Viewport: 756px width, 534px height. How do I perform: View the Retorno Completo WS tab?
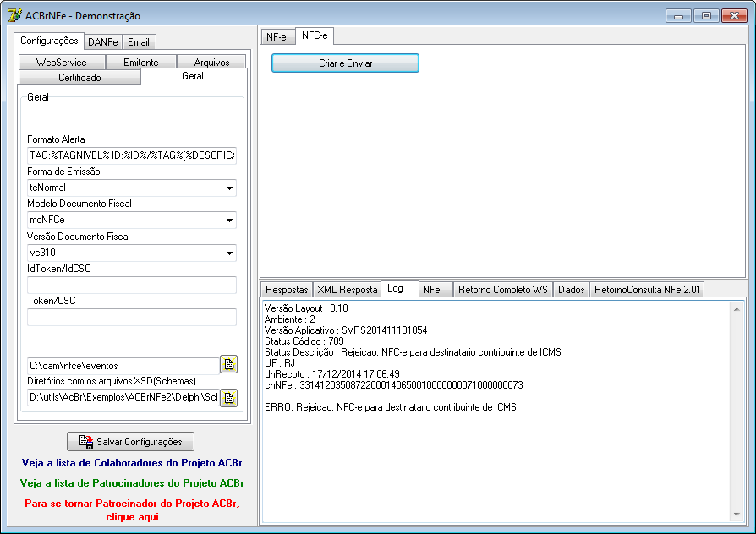point(503,290)
